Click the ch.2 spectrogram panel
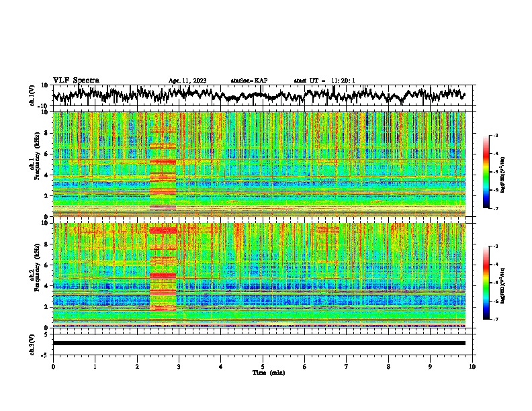 click(259, 275)
